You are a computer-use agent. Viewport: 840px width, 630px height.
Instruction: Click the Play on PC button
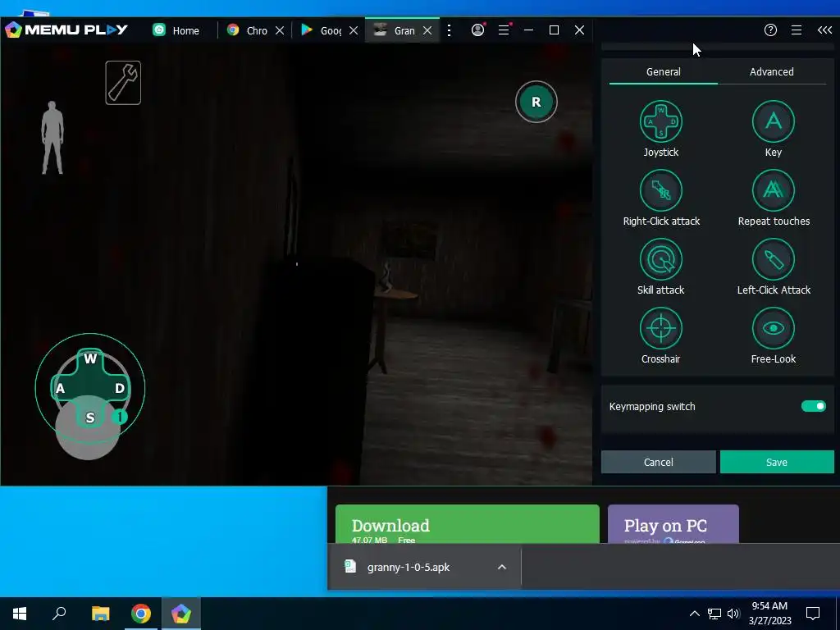[673, 524]
